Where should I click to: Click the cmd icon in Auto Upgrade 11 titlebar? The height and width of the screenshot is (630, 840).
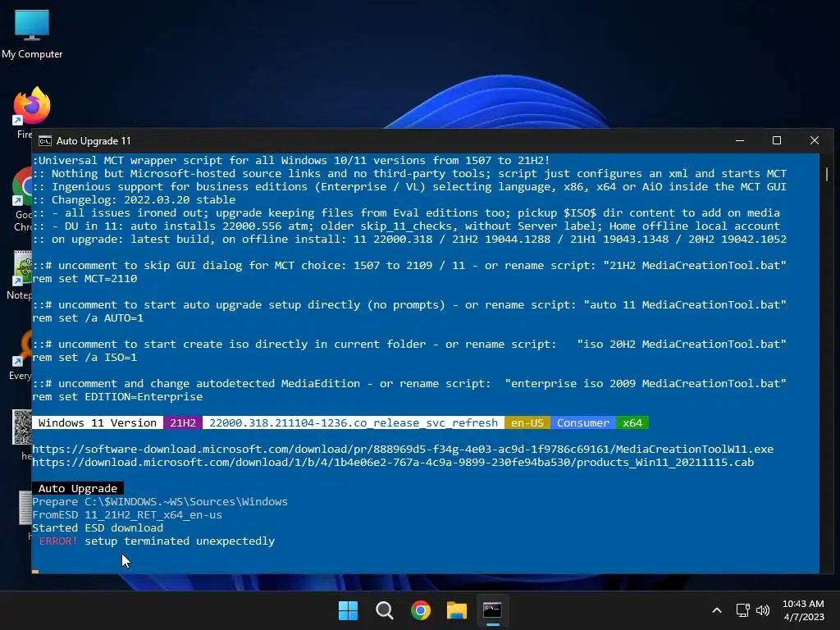(45, 141)
